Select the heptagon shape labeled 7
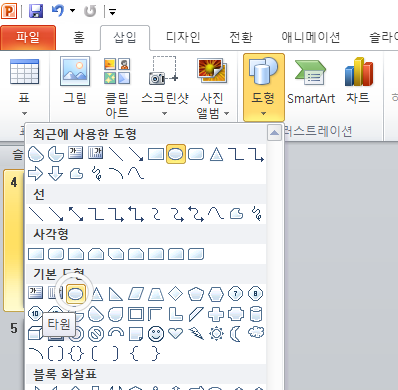The height and width of the screenshot is (390, 398). [x=236, y=294]
